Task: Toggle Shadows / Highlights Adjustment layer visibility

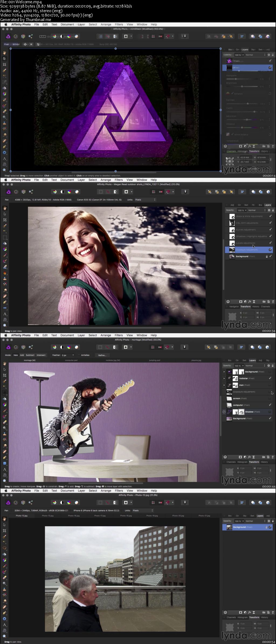Action: click(270, 236)
